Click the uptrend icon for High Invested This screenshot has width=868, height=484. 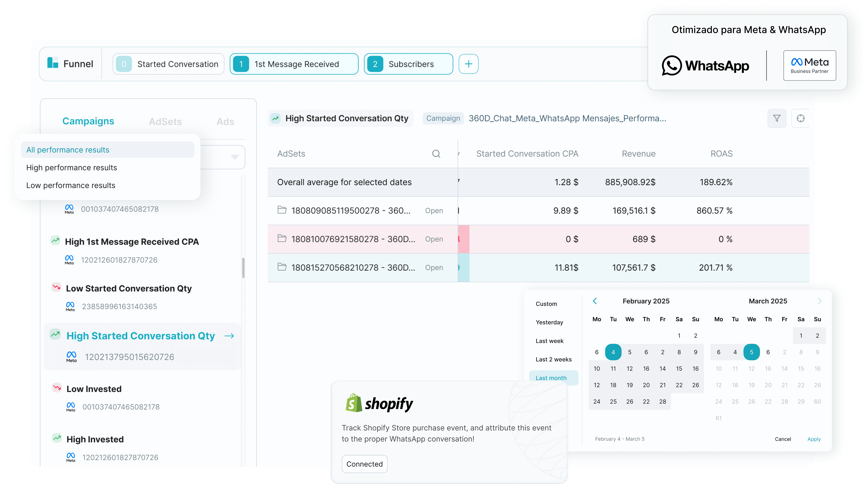click(57, 438)
